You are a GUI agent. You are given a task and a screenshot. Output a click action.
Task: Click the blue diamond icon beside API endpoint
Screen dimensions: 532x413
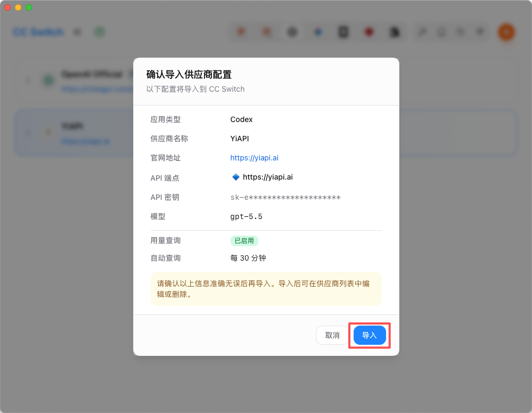point(235,177)
